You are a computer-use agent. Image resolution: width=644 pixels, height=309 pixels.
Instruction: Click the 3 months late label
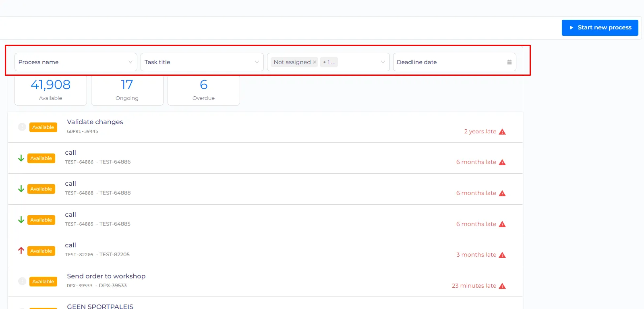click(476, 255)
